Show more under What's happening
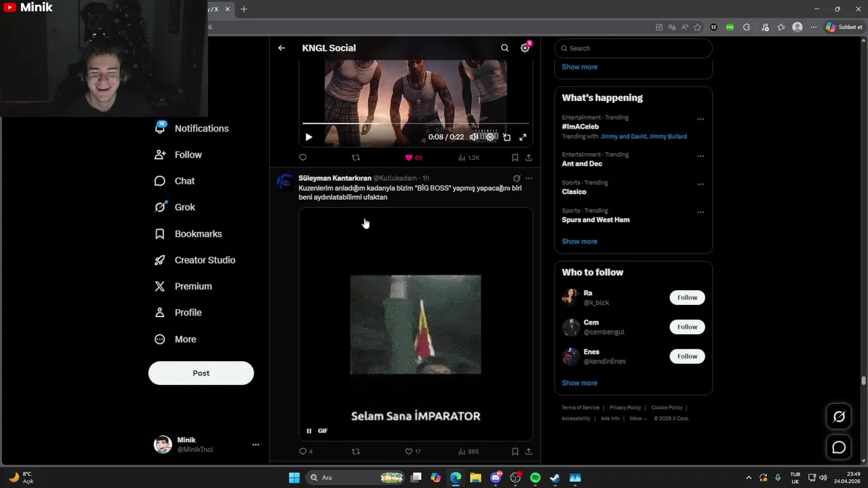The height and width of the screenshot is (488, 868). click(579, 241)
